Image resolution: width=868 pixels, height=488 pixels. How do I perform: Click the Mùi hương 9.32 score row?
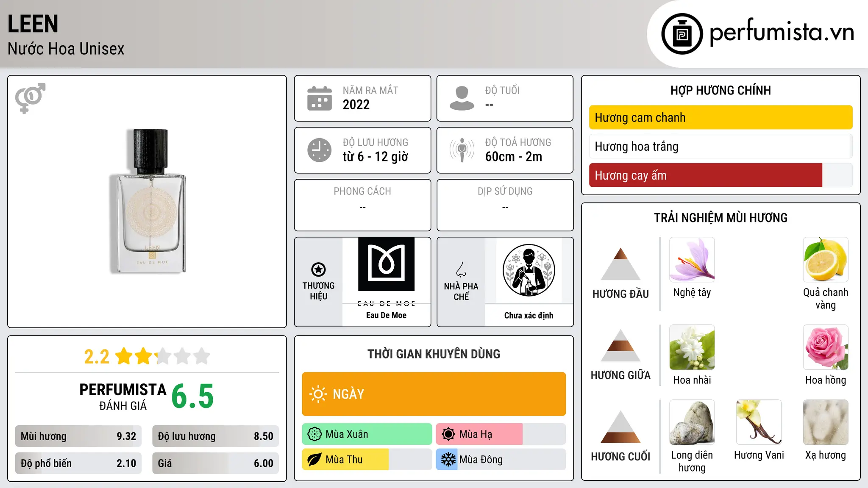78,436
